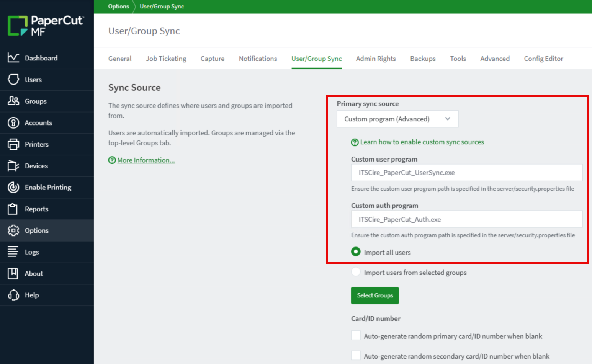Image resolution: width=592 pixels, height=364 pixels.
Task: Click the Options breadcrumb link
Action: click(118, 7)
